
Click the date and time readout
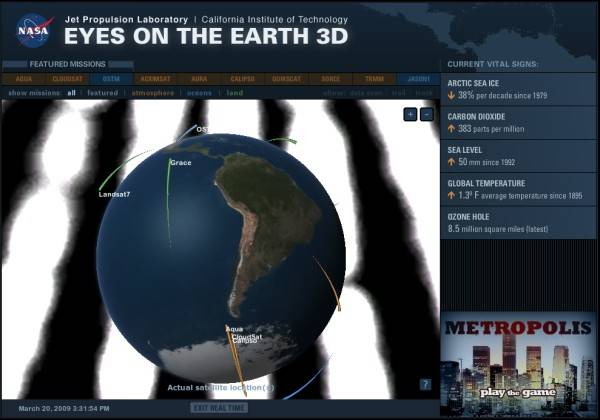point(64,409)
